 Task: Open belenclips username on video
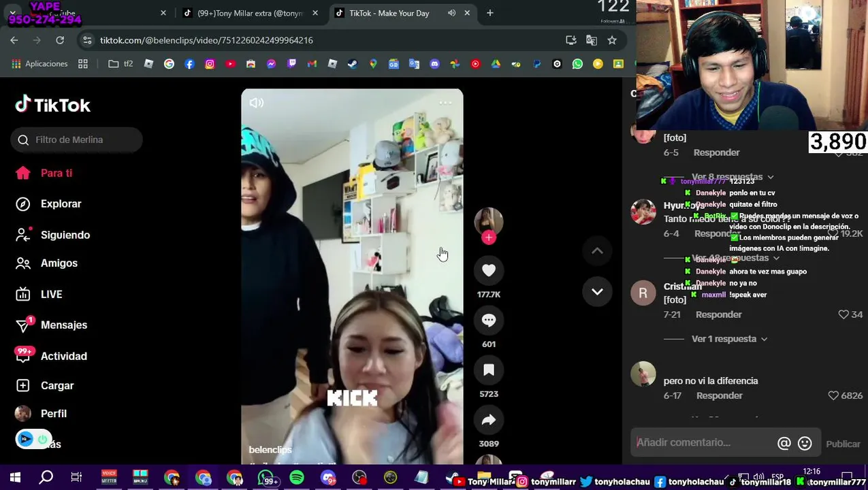tap(270, 450)
